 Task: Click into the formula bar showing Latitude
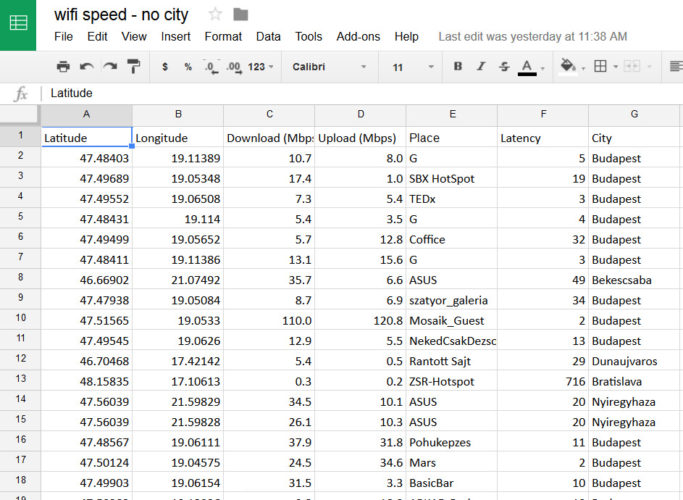[x=362, y=93]
